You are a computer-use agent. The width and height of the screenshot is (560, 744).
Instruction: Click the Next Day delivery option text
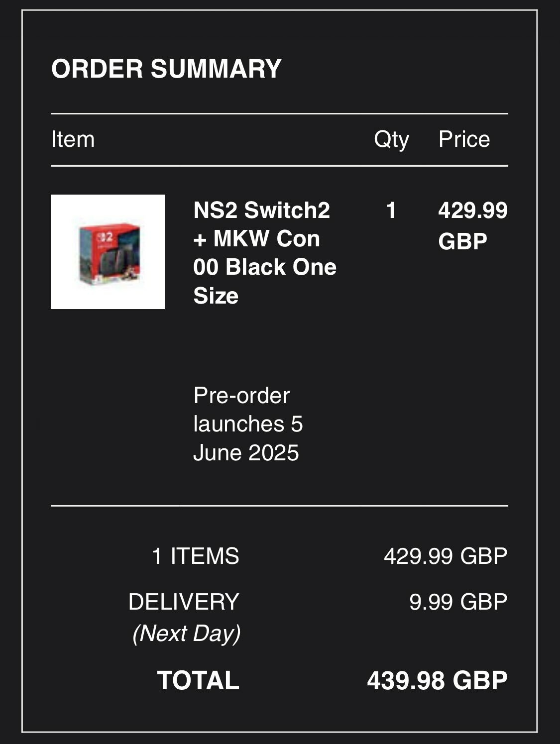click(x=187, y=634)
